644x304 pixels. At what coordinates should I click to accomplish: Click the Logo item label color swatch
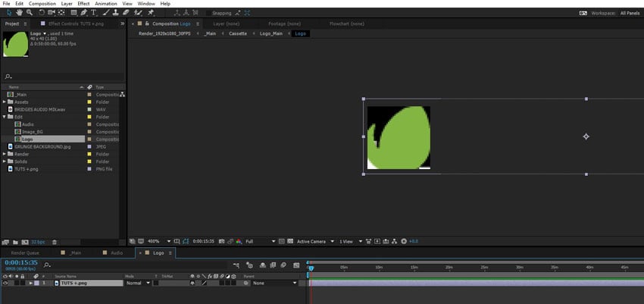[89, 139]
